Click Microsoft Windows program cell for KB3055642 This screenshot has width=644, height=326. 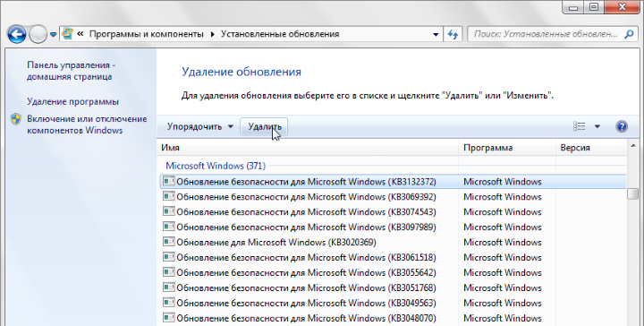(x=503, y=273)
